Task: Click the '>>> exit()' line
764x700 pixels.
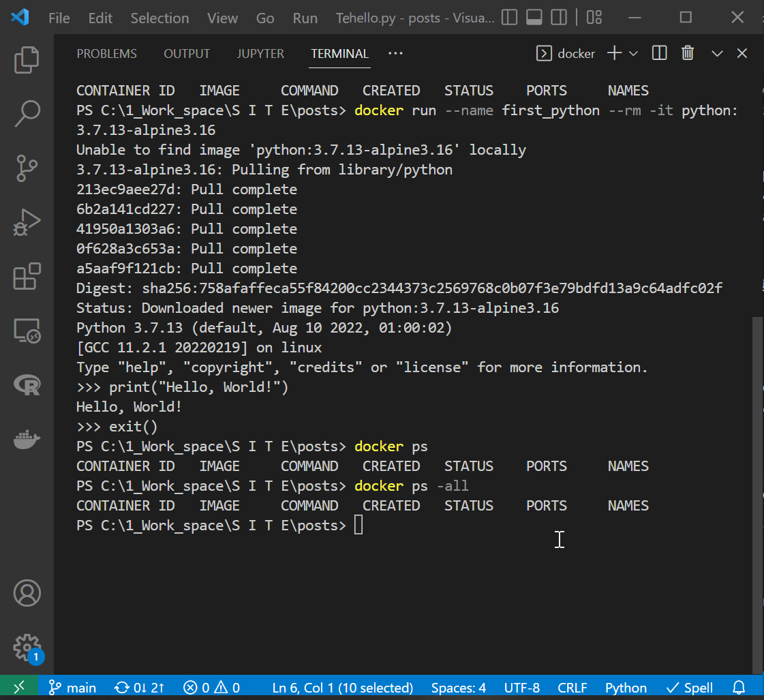Action: (x=117, y=427)
